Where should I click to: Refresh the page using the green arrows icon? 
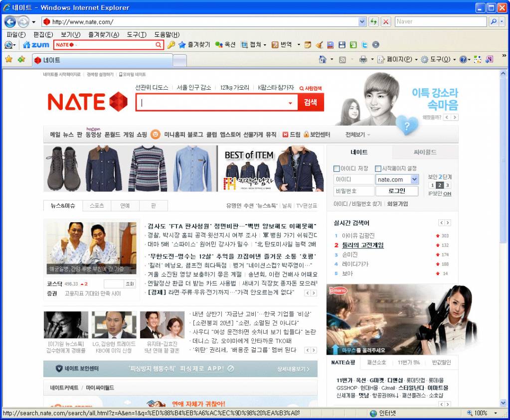(374, 22)
